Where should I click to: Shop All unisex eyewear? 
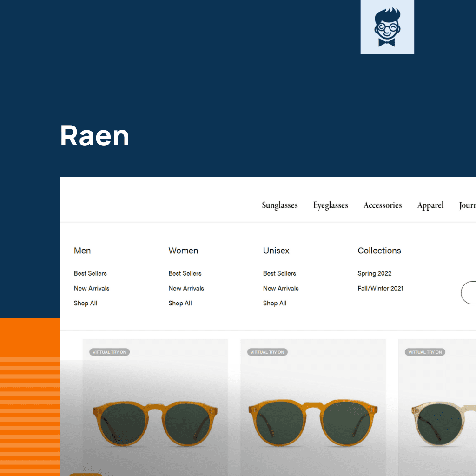coord(275,303)
